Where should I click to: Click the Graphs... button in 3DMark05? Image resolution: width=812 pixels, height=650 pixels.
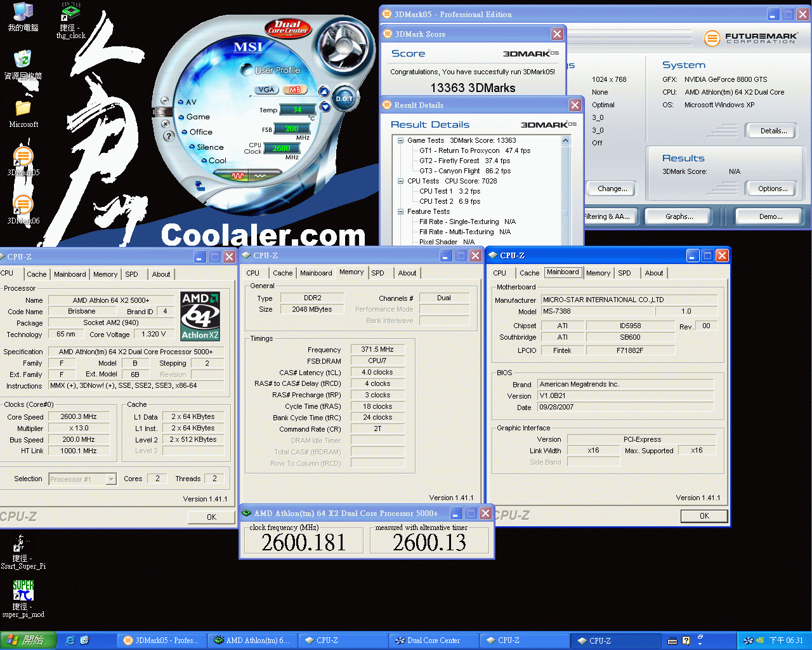coord(679,216)
